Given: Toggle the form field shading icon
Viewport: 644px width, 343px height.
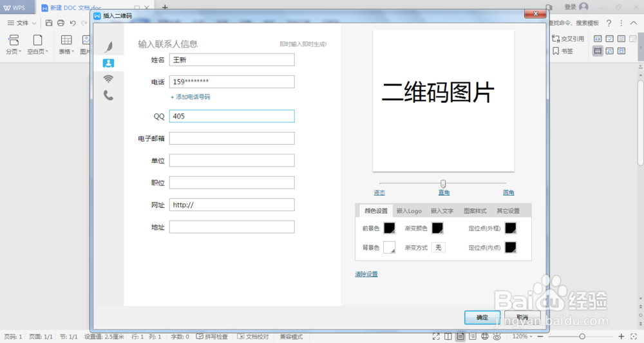Looking at the screenshot, I should (x=598, y=51).
